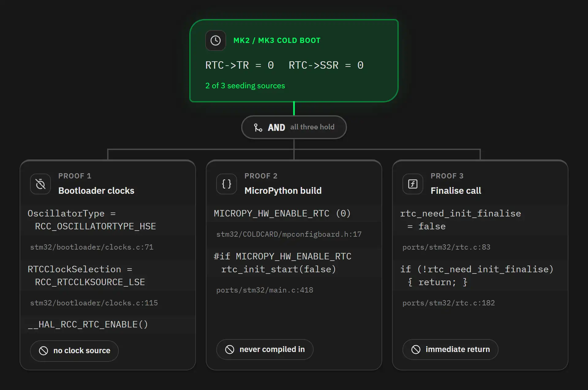Select the immediate return badge
This screenshot has width=588, height=390.
[x=450, y=350]
